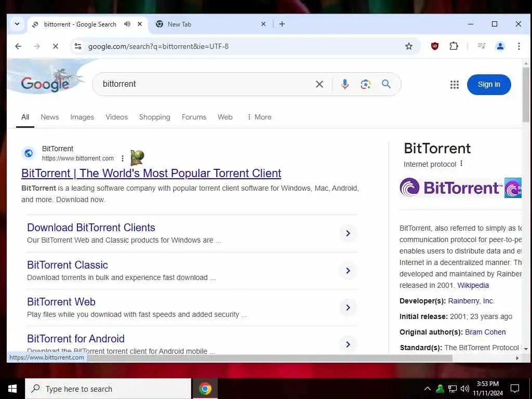Submit search with magnifying glass icon

pos(386,84)
